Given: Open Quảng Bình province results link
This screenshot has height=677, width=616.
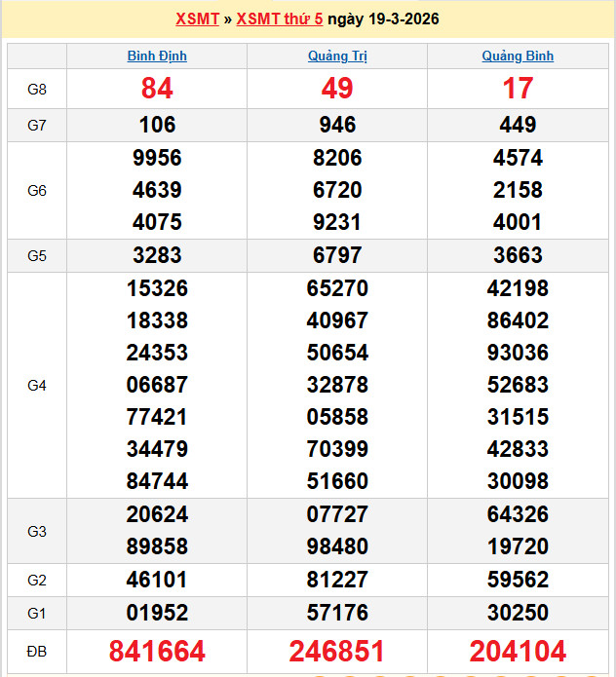Looking at the screenshot, I should [518, 56].
